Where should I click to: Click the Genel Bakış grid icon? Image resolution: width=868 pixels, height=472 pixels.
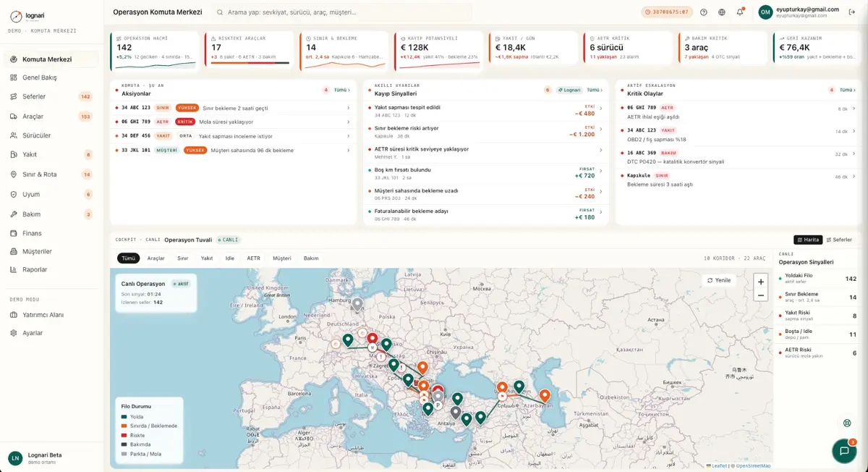click(x=15, y=77)
